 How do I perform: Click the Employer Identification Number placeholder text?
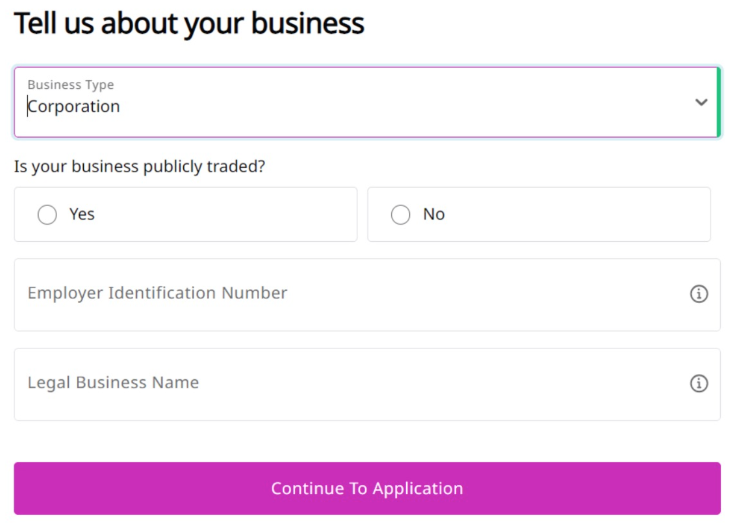(157, 293)
